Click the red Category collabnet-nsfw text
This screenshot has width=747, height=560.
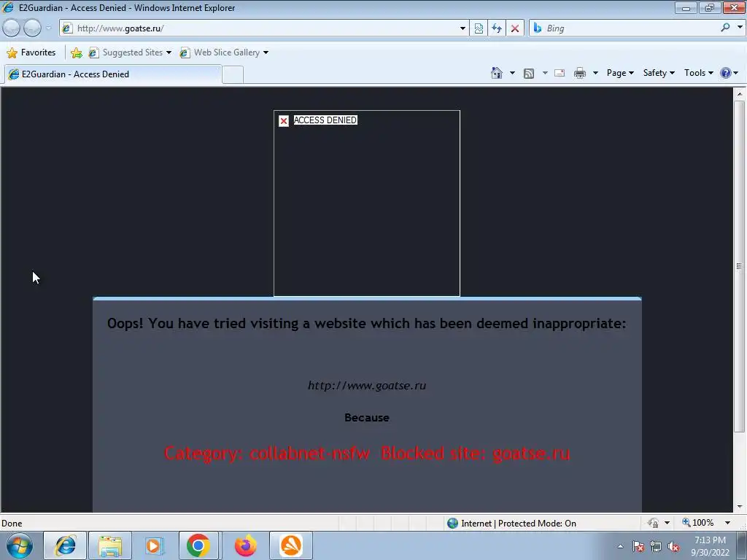coord(367,453)
